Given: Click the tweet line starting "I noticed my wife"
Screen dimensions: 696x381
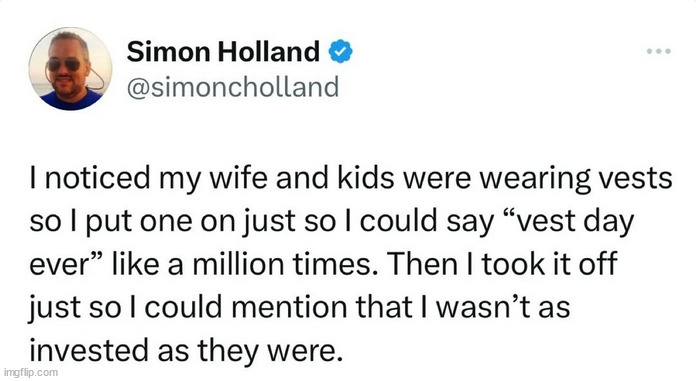Looking at the screenshot, I should point(351,179).
